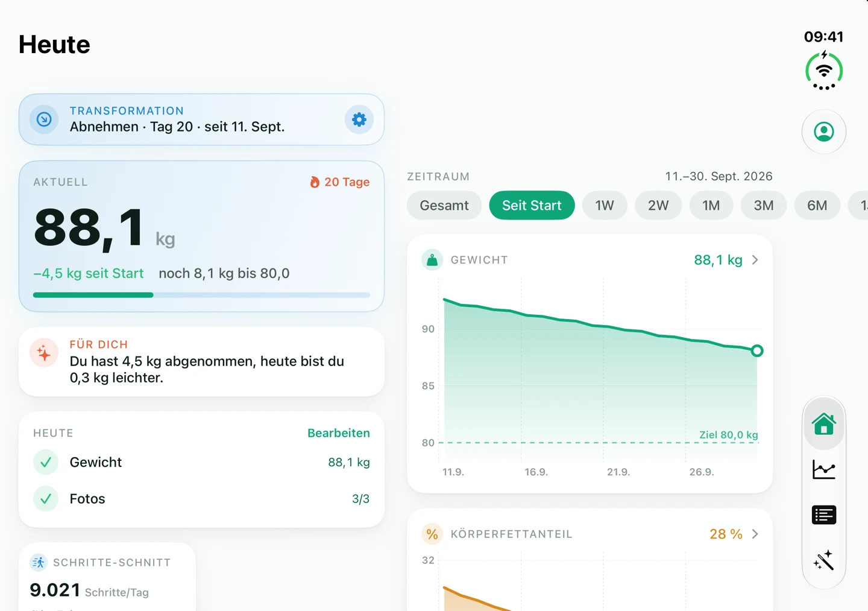868x611 pixels.
Task: Expand the Körperfettanteil details chevron
Action: pos(755,534)
